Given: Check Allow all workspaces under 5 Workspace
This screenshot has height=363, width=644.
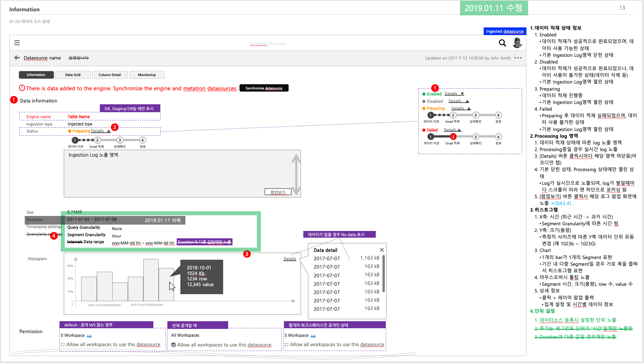Looking at the screenshot, I should coord(286,345).
